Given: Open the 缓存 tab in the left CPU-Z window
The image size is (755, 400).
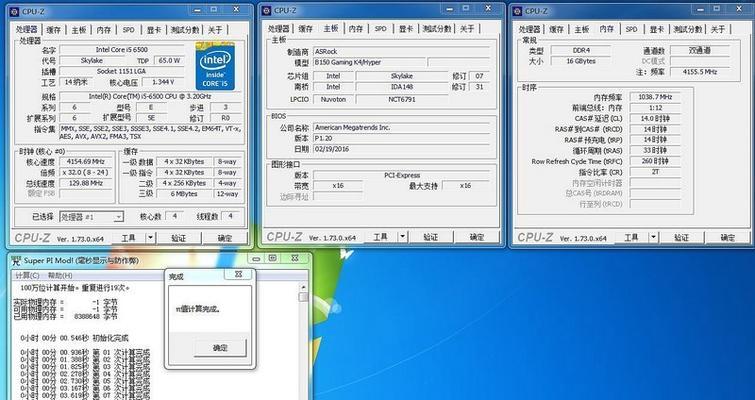Looking at the screenshot, I should pyautogui.click(x=53, y=30).
